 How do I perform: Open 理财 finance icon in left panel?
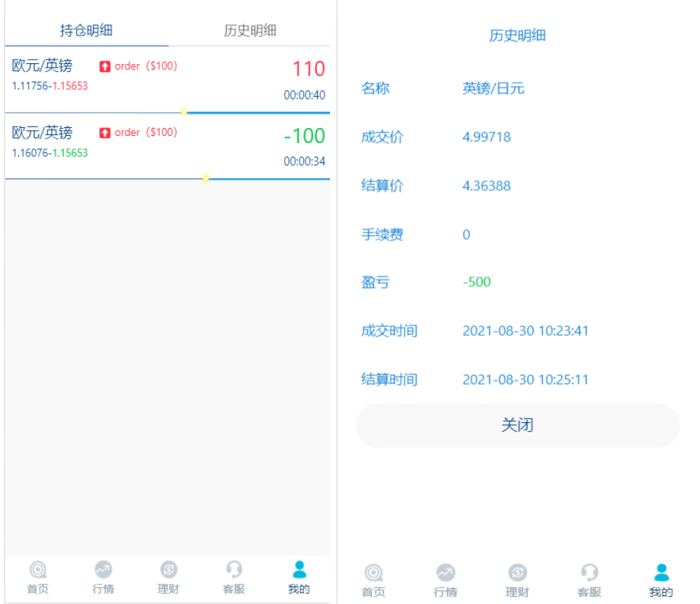click(x=169, y=570)
